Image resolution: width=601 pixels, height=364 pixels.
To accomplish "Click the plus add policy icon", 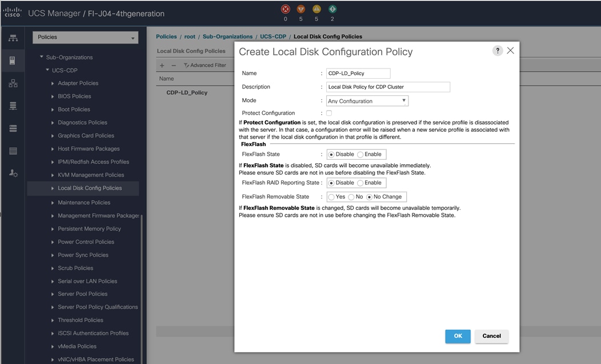I will point(162,66).
